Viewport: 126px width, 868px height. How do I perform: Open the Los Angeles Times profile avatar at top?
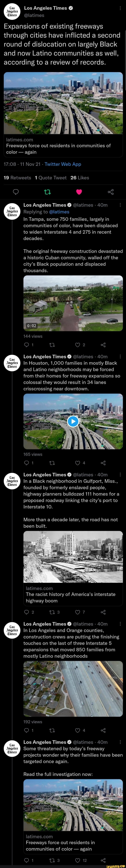[x=12, y=12]
